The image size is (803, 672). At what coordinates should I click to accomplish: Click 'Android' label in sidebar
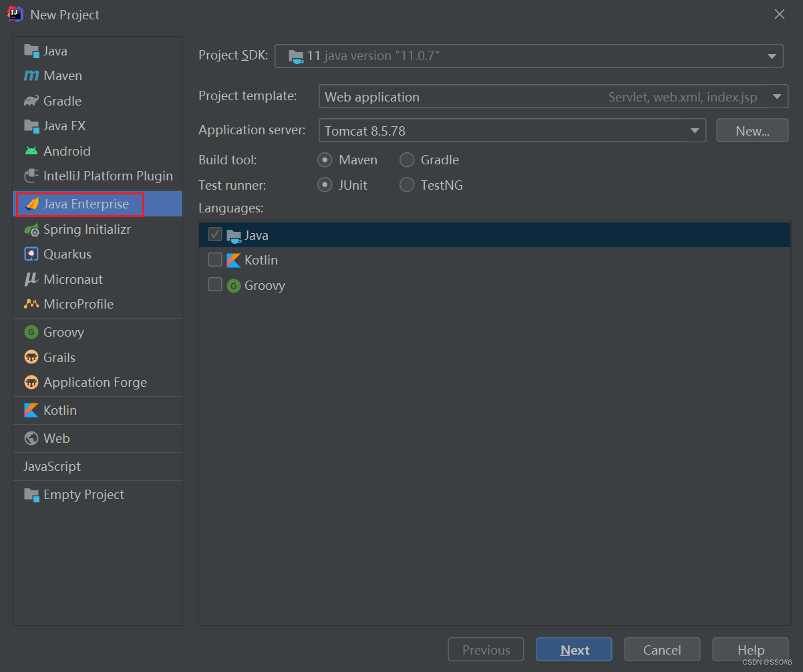coord(67,151)
